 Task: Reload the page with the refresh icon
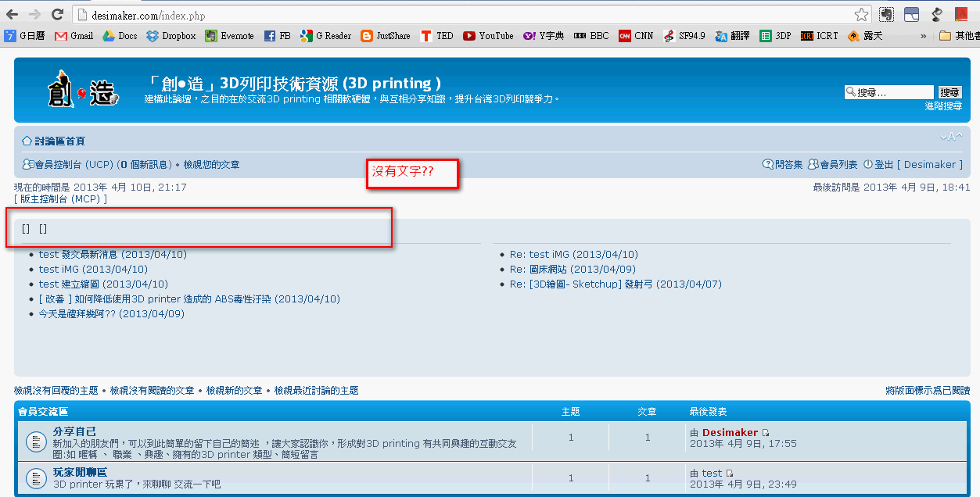(57, 14)
